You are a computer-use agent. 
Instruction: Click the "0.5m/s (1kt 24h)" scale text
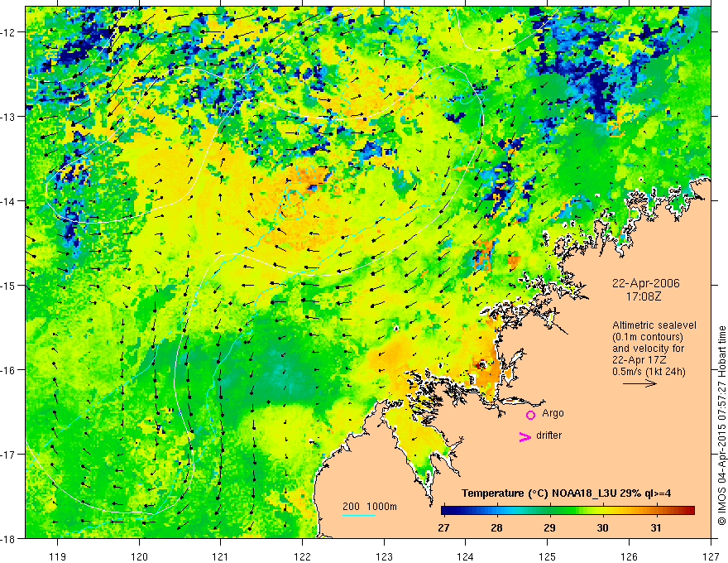pos(649,372)
